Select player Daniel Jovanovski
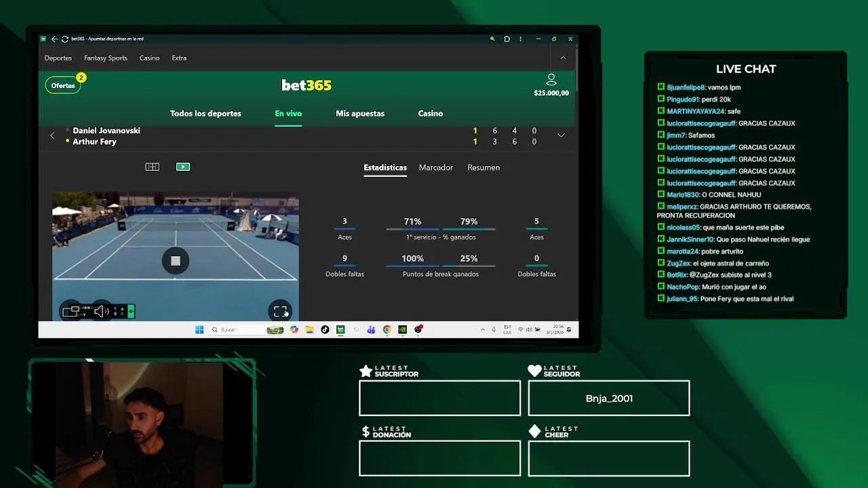Image resolution: width=868 pixels, height=488 pixels. pyautogui.click(x=106, y=130)
